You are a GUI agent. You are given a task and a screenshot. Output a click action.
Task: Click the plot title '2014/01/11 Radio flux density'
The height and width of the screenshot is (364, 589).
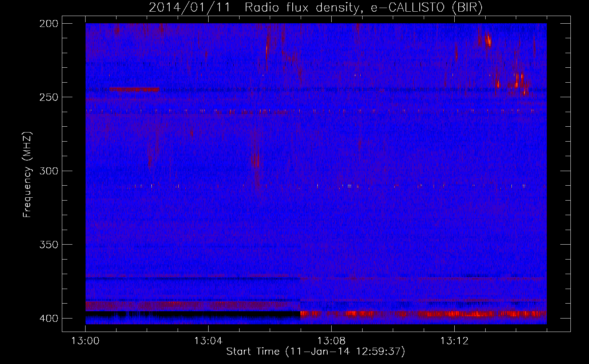[254, 7]
